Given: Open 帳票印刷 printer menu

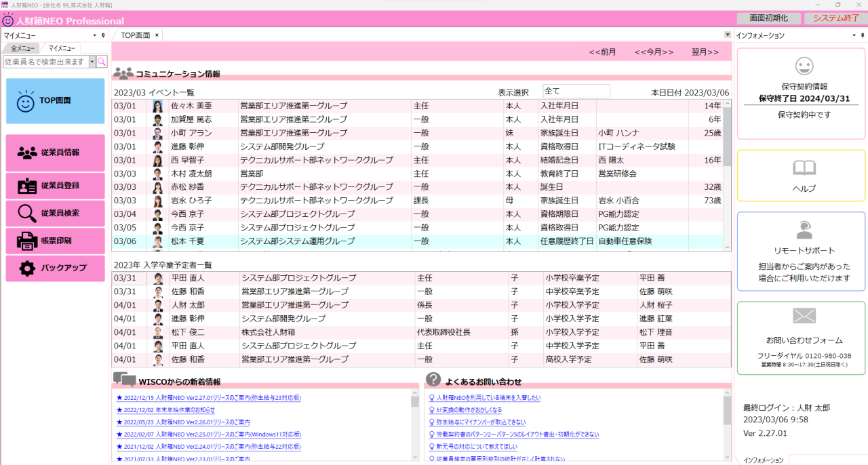Looking at the screenshot, I should 55,241.
